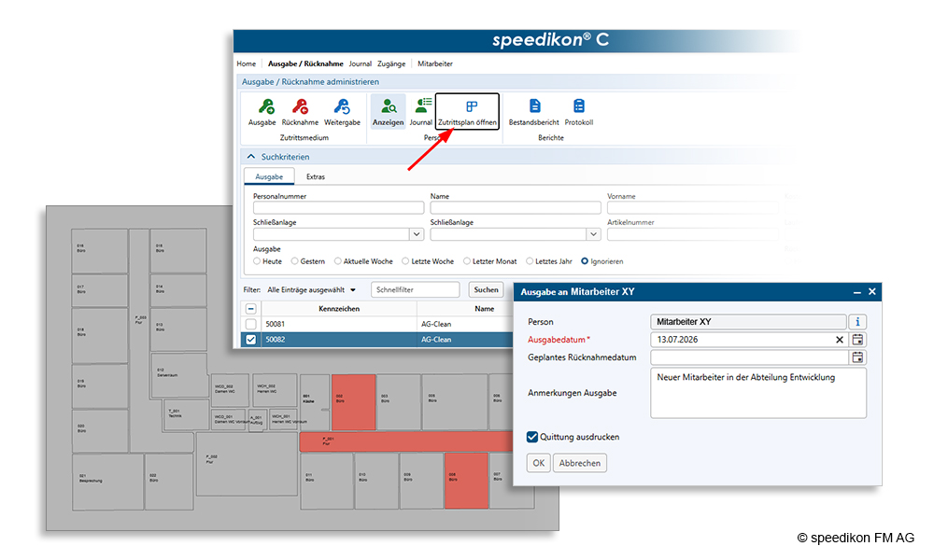Select Letzte Woche radio option
This screenshot has width=934, height=560.
click(x=405, y=261)
